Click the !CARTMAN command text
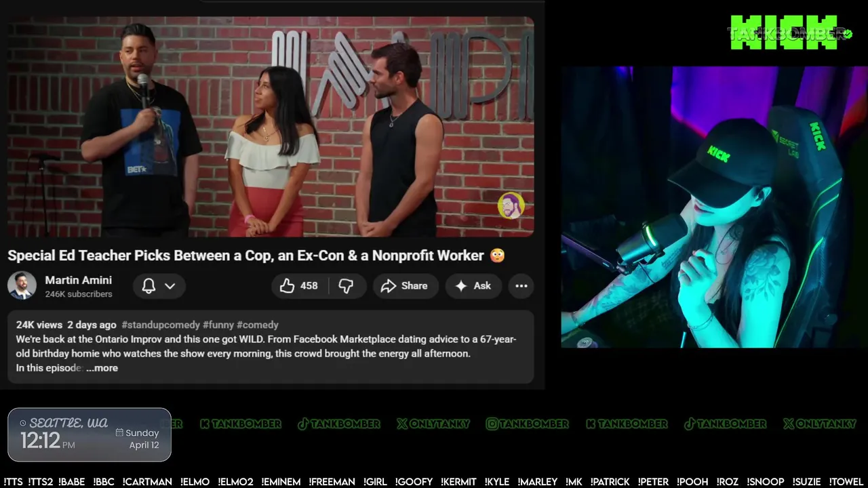Screen dimensions: 868x488 pos(147,482)
